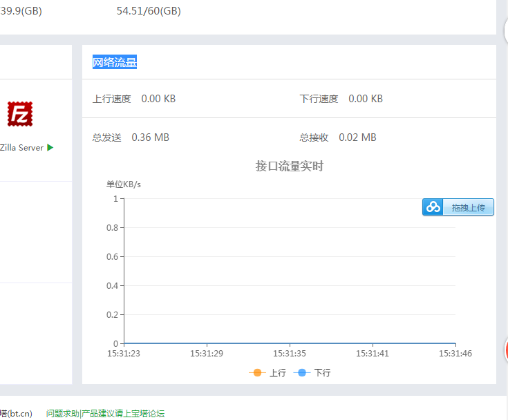
Task: Open the FileZilla Server icon
Action: pyautogui.click(x=20, y=114)
